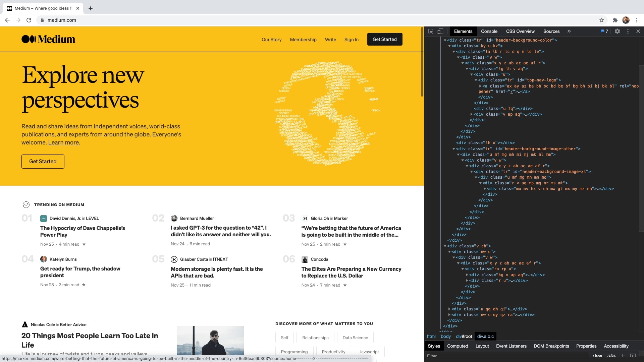Expand the anchor element with href "/"

[480, 86]
